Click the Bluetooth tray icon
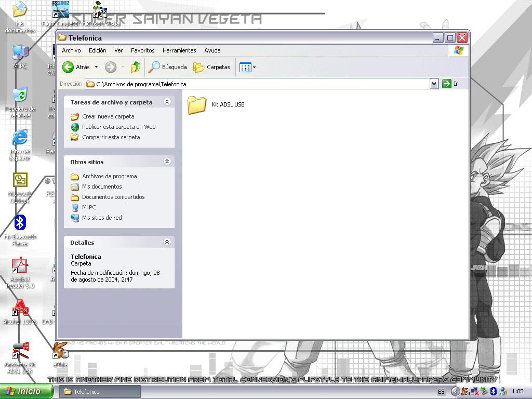Screen dimensions: 532x399 [x=494, y=392]
